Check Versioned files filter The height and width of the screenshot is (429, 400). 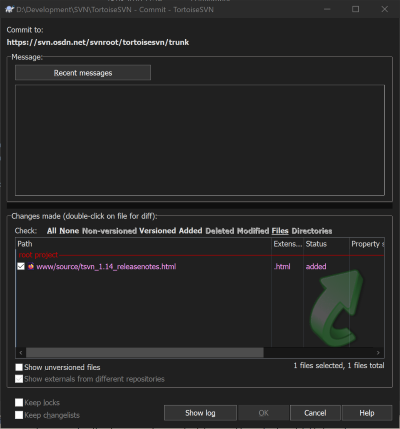(157, 231)
